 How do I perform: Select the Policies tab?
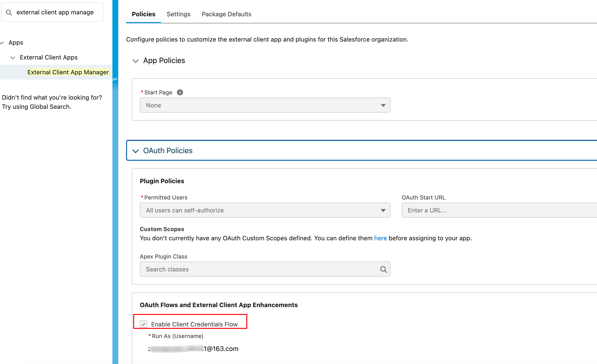[143, 14]
